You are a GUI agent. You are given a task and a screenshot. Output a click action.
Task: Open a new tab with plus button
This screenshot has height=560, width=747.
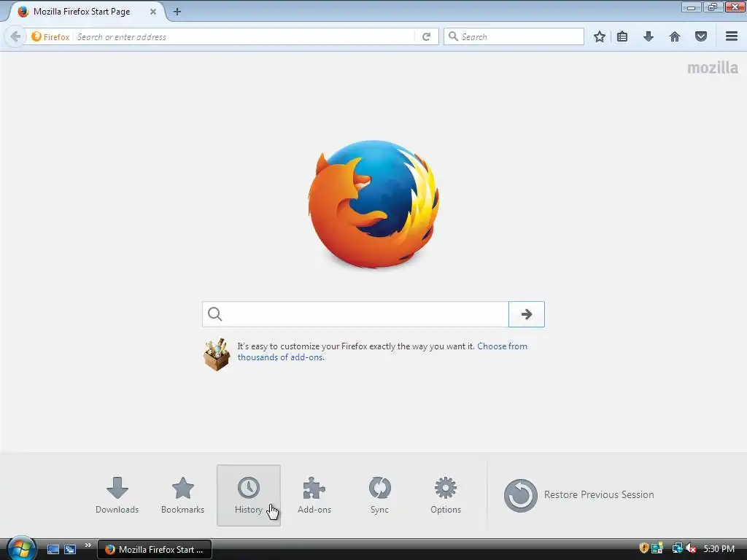pyautogui.click(x=177, y=12)
